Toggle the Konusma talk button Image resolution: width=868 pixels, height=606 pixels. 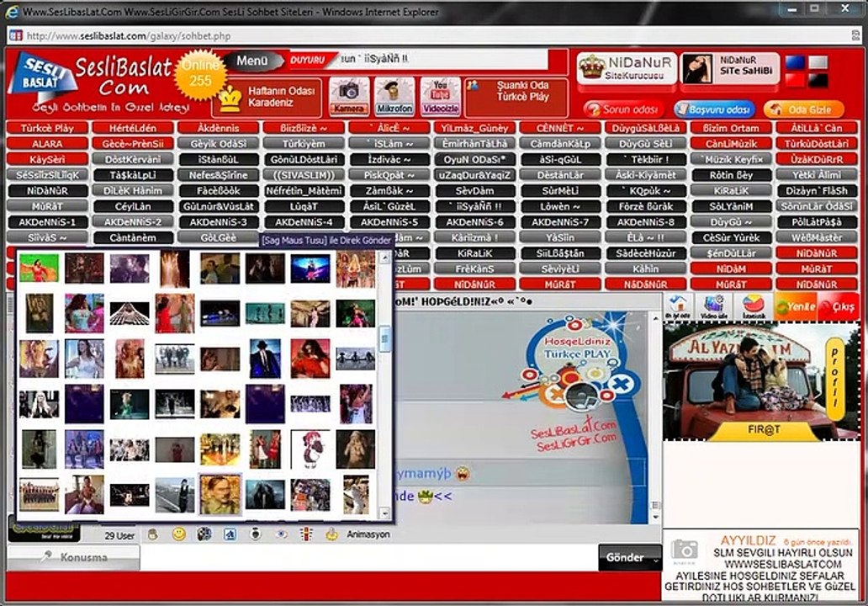pos(74,557)
